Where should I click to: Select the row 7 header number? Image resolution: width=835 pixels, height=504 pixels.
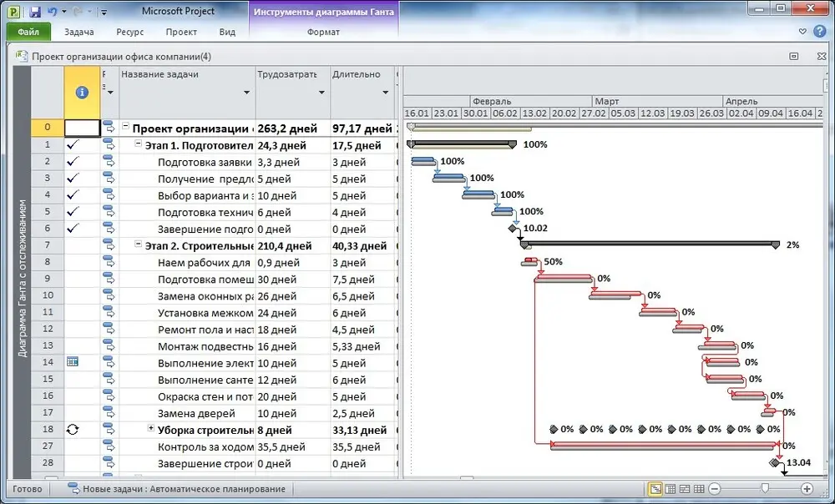(x=48, y=244)
